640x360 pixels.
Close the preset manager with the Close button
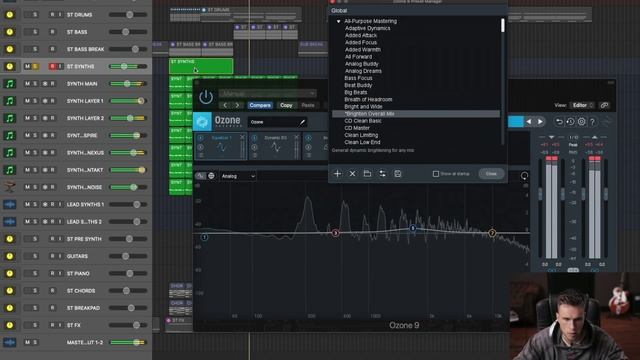point(491,174)
